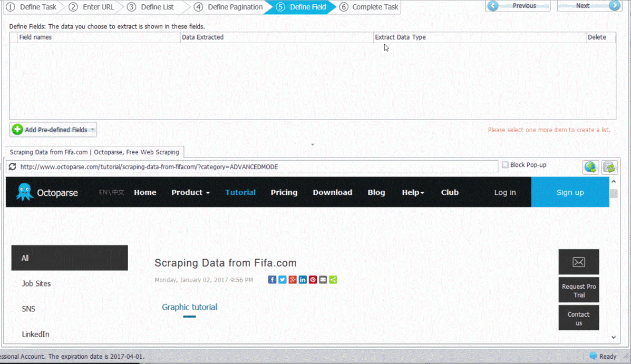The width and height of the screenshot is (631, 364).
Task: Open Pricing page
Action: [x=284, y=192]
